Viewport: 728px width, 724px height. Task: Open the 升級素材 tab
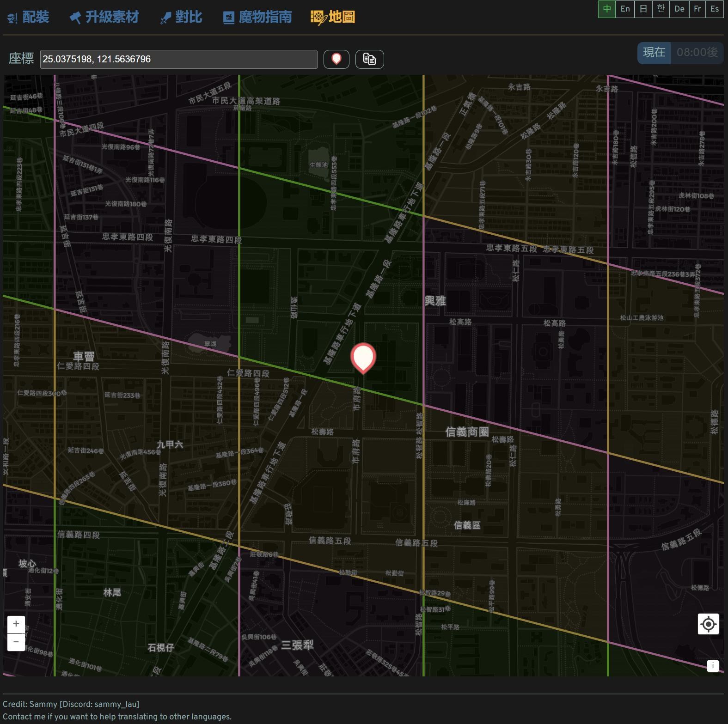[104, 18]
